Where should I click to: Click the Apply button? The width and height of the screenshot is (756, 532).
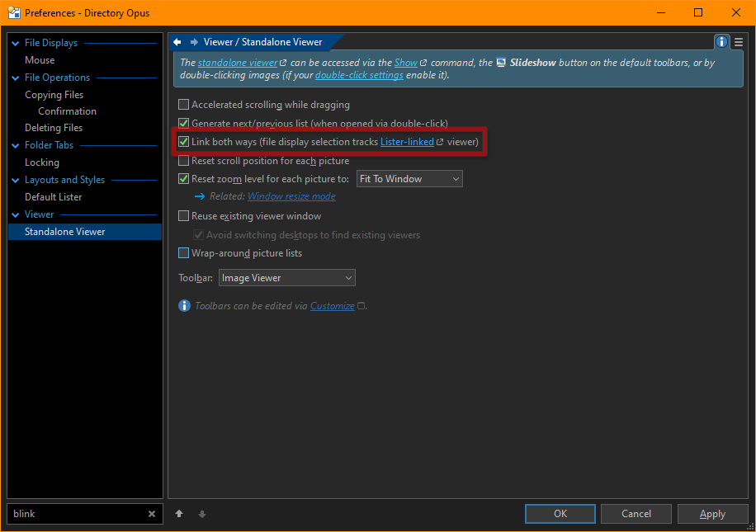point(712,514)
